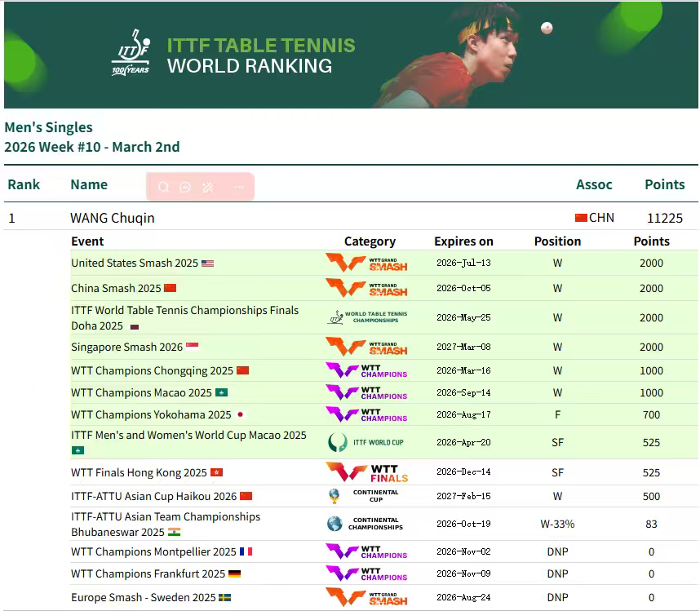The width and height of the screenshot is (700, 611).
Task: Select event Singapore Smash 2026
Action: click(126, 347)
